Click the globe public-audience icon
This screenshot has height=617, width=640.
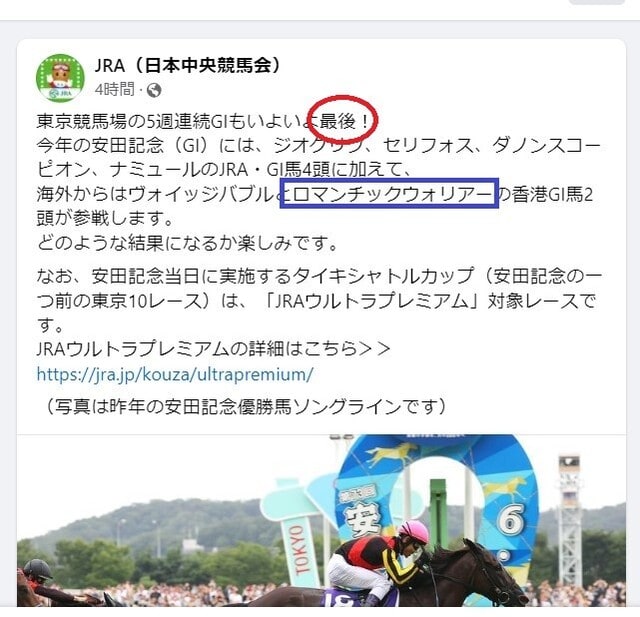click(x=154, y=90)
